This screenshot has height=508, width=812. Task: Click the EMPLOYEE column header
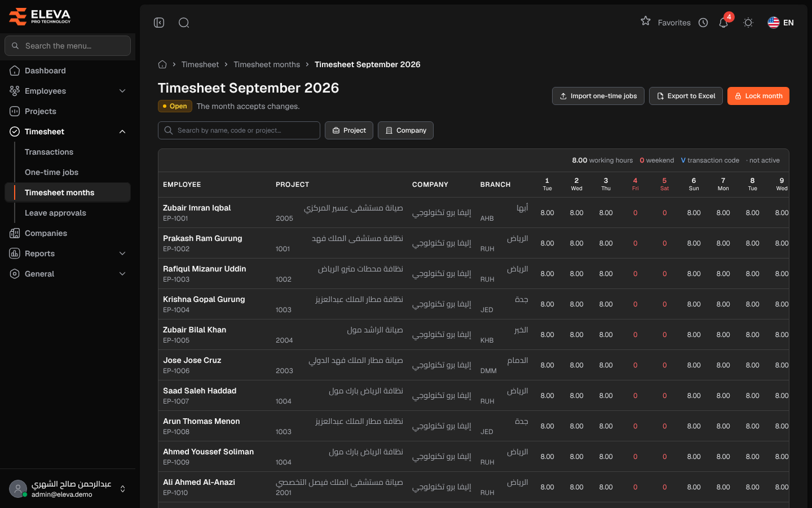click(182, 185)
